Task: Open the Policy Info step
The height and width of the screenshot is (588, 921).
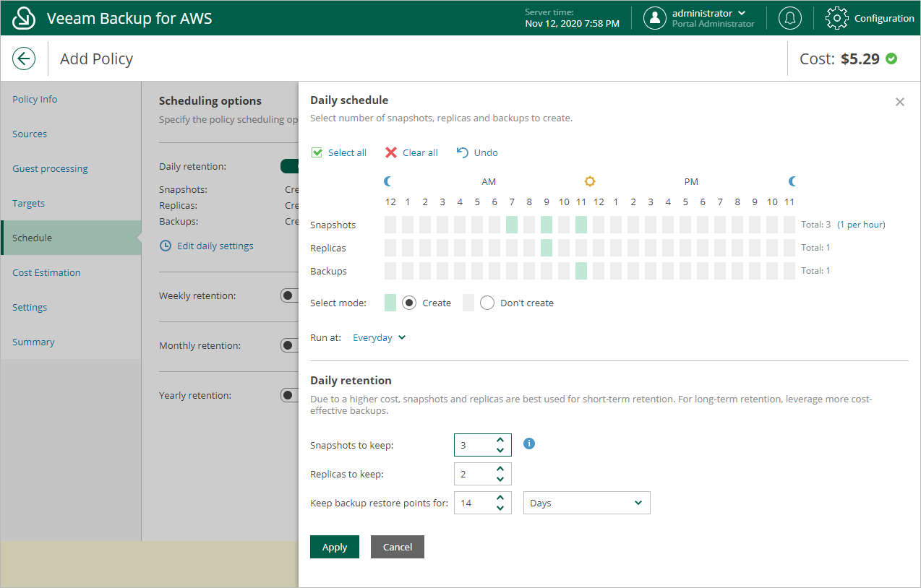Action: [x=71, y=99]
